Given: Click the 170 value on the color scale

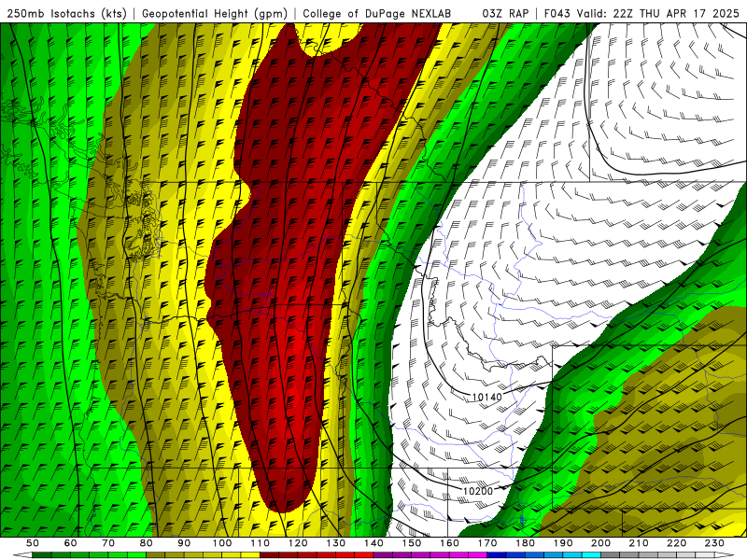Looking at the screenshot, I should tap(487, 543).
